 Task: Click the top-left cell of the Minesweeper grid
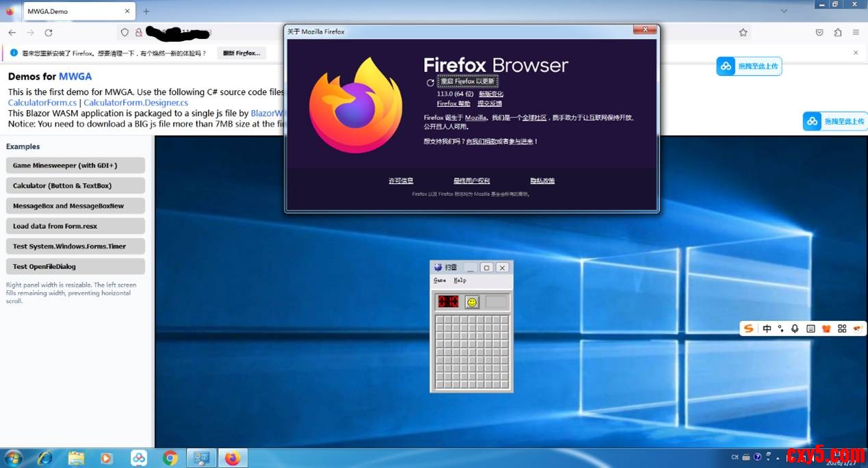pyautogui.click(x=439, y=320)
